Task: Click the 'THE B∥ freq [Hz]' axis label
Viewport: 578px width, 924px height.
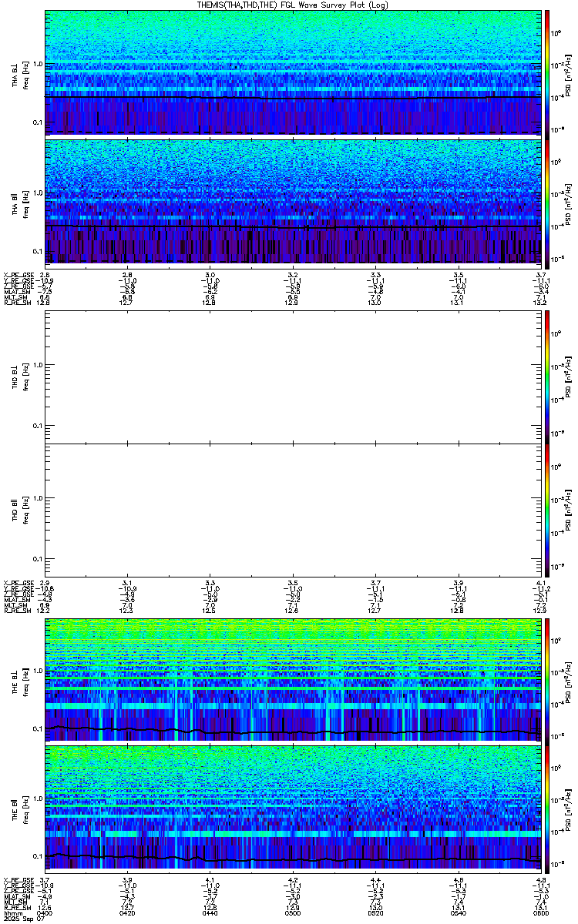Action: click(21, 808)
